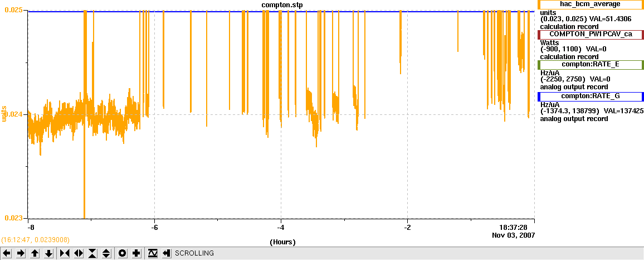
Task: Zoom out the Y axis with the vertical-diamond icon
Action: (106, 253)
